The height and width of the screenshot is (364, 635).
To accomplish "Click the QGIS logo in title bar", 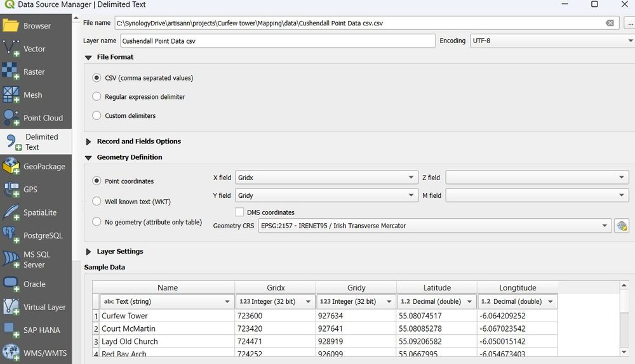I will (x=9, y=4).
